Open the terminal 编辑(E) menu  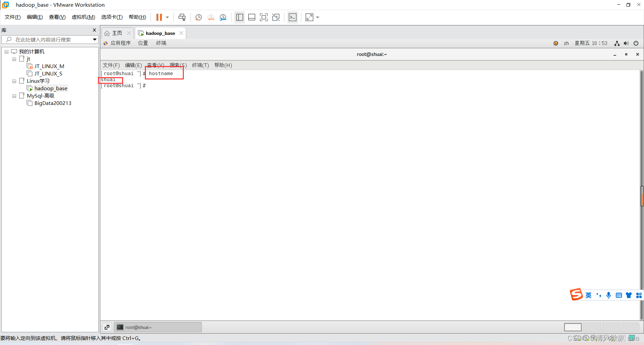133,65
